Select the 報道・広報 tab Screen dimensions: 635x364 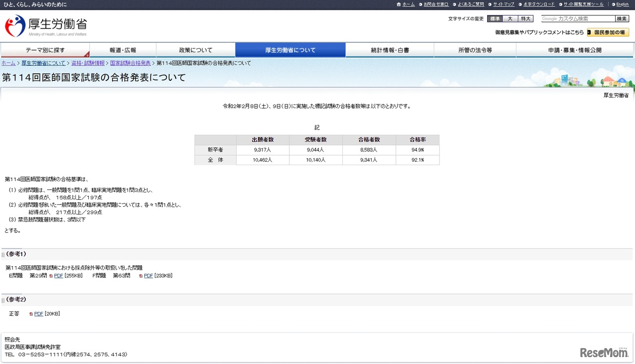[122, 50]
